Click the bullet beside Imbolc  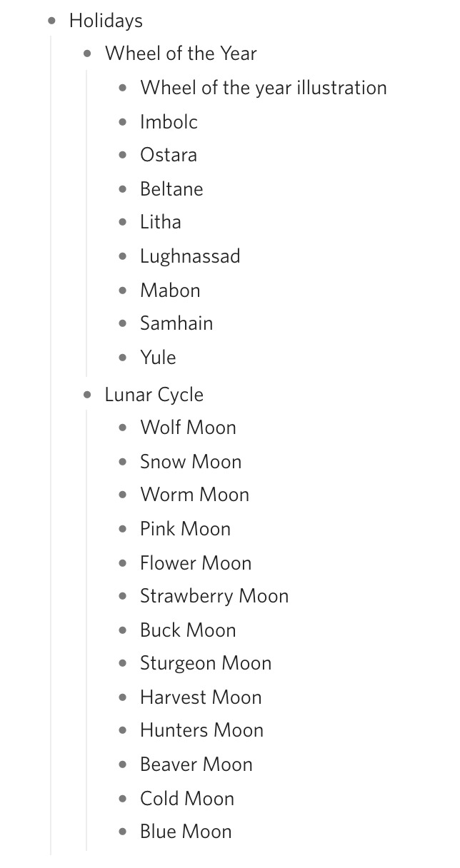point(123,122)
